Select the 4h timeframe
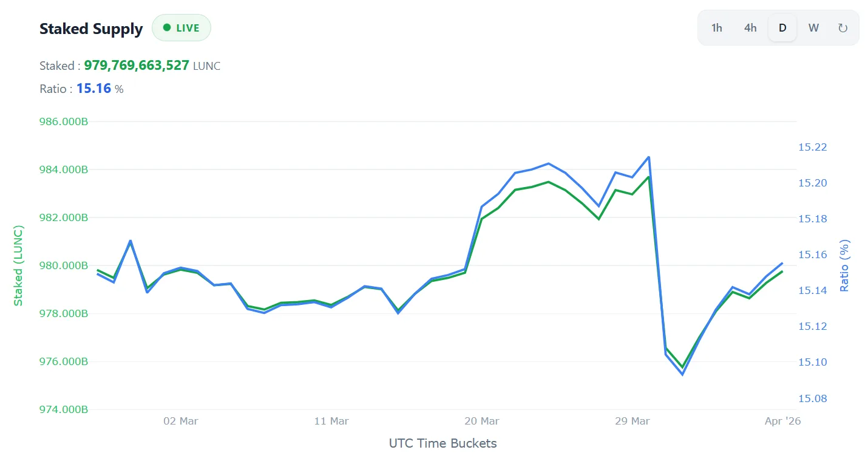Viewport: 868px width, 461px height. 750,28
